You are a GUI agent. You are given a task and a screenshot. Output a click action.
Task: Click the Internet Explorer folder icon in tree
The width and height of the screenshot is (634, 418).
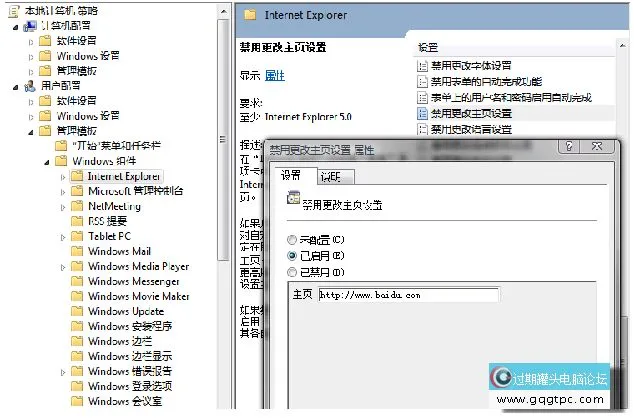[x=76, y=176]
